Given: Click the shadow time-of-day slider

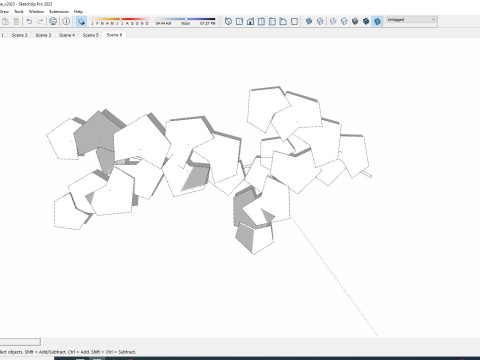Looking at the screenshot, I should tap(185, 19).
